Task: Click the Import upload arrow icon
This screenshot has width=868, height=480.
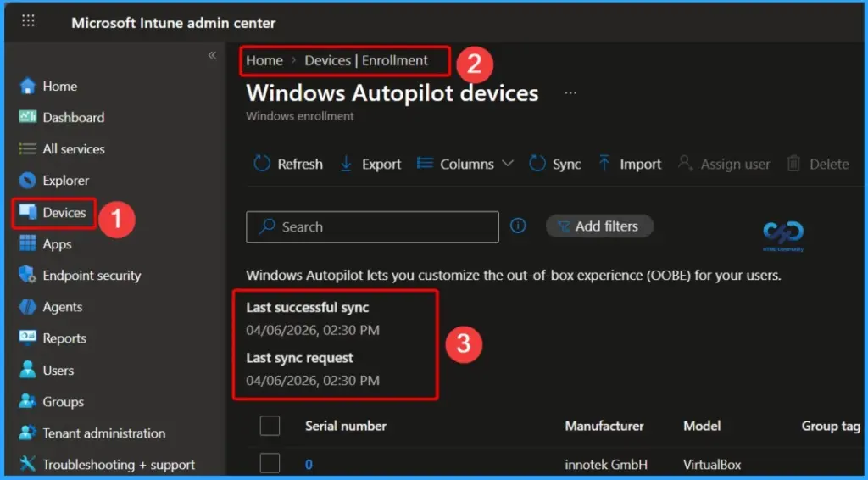Action: tap(604, 164)
